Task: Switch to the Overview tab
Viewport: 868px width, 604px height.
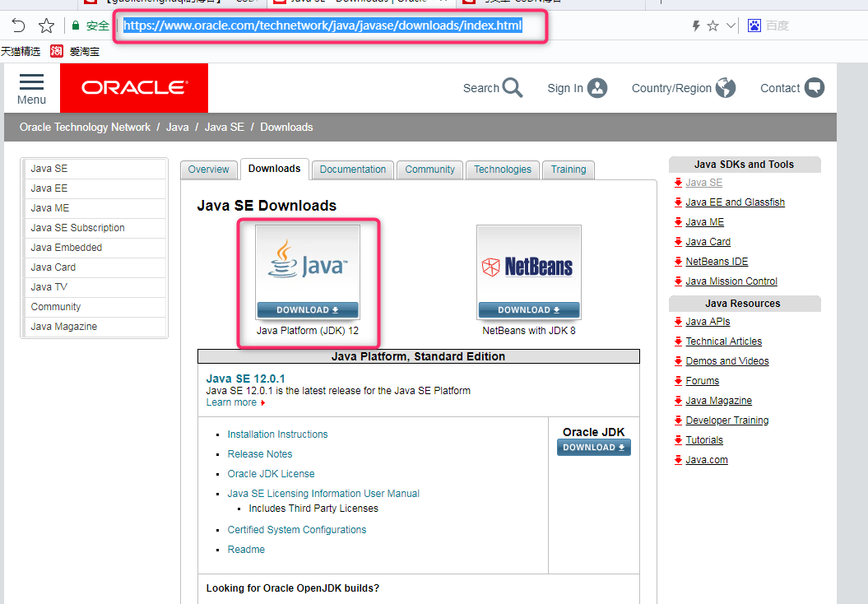Action: click(x=208, y=170)
